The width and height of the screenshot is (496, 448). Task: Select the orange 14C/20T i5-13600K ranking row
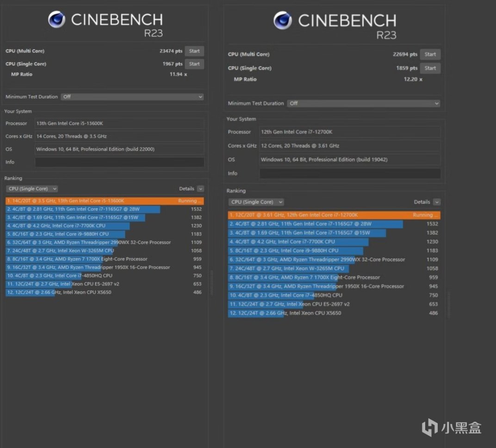(x=105, y=201)
